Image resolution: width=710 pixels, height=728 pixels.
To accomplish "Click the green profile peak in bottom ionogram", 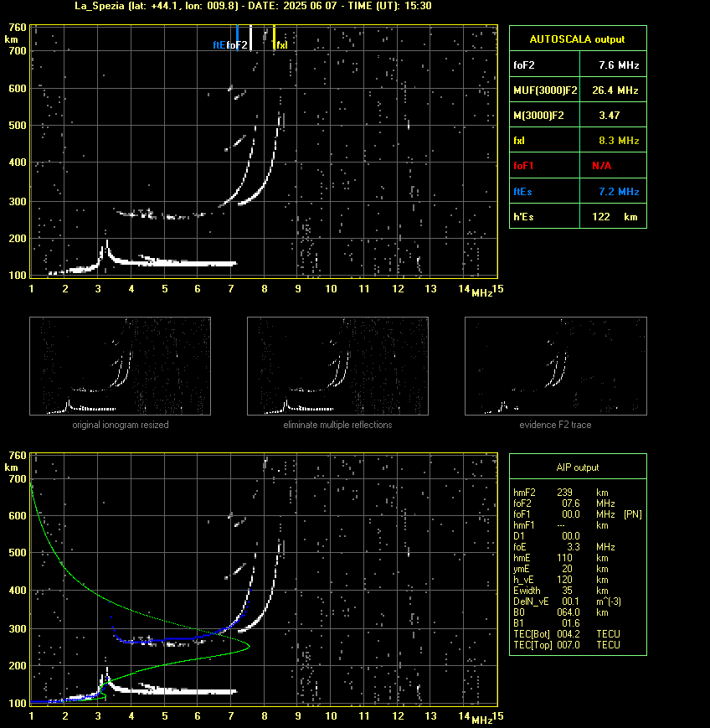I will tap(249, 646).
